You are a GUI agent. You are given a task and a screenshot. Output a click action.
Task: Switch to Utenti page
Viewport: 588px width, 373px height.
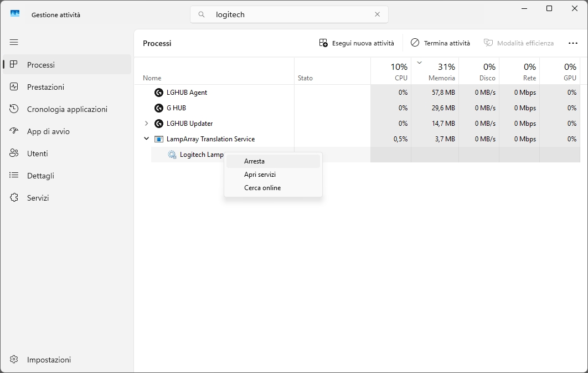tap(67, 154)
